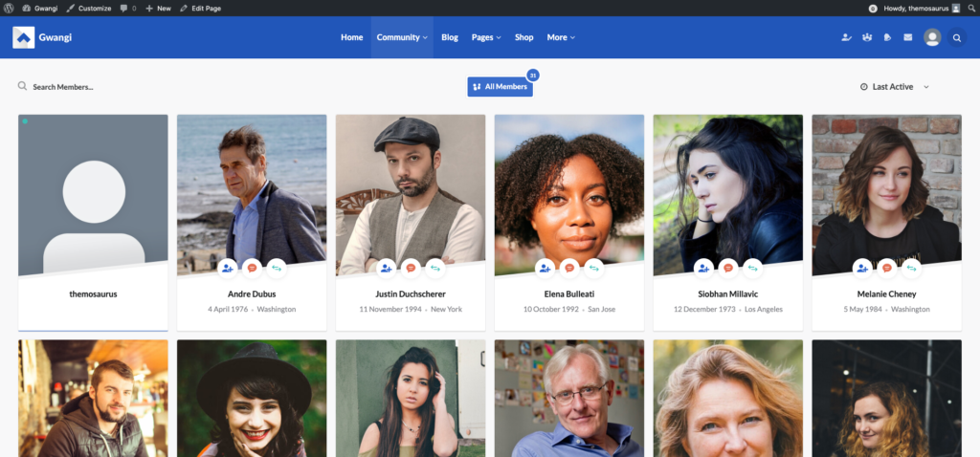Add Andre Dubus as friend

tap(228, 268)
